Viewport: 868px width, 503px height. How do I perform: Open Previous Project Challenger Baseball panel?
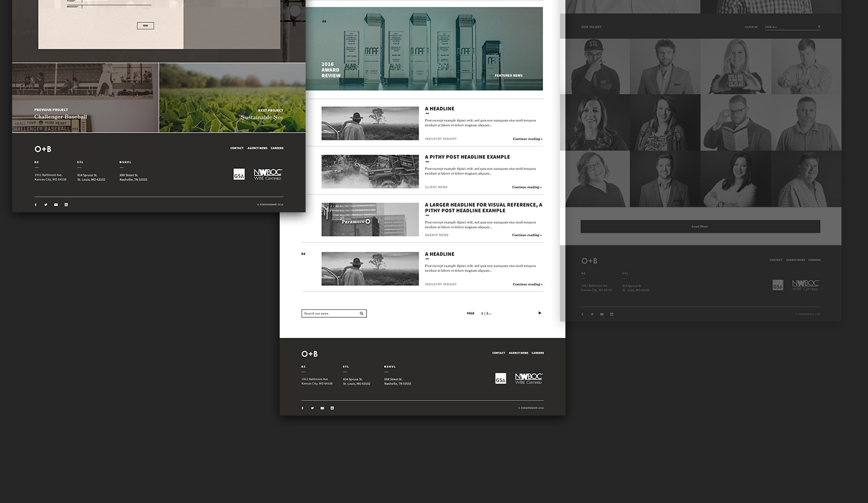[85, 98]
